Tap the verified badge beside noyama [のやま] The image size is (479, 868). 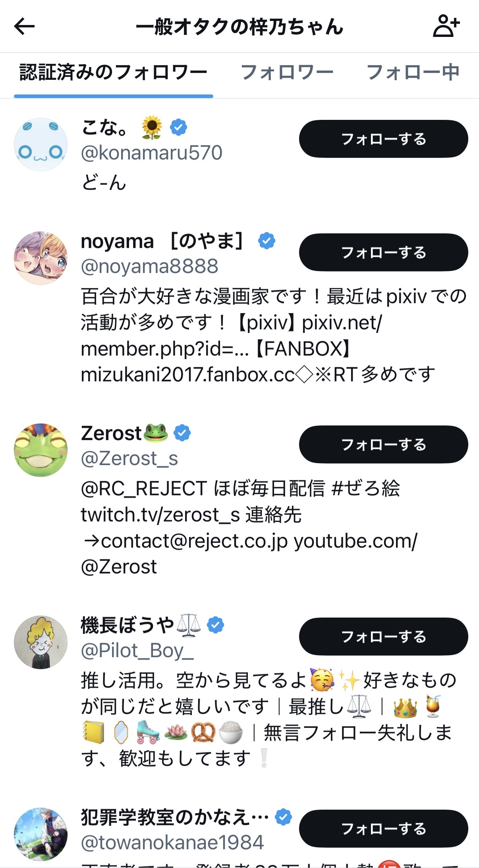(267, 241)
